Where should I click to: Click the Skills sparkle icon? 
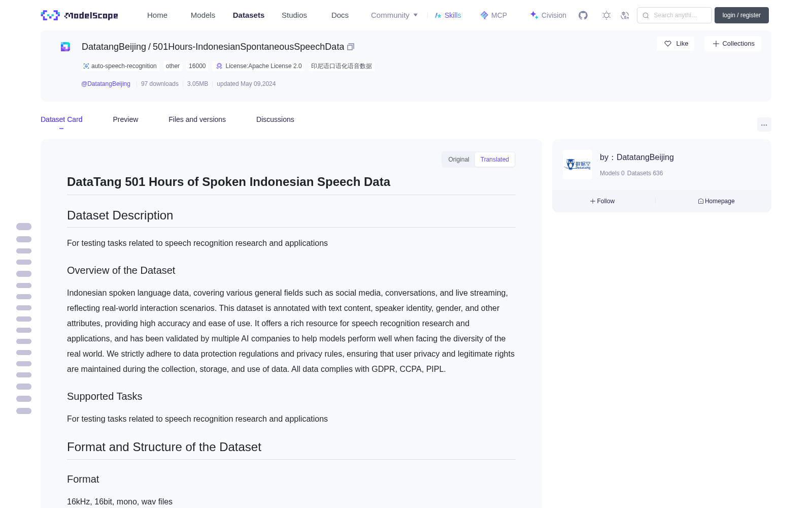438,15
